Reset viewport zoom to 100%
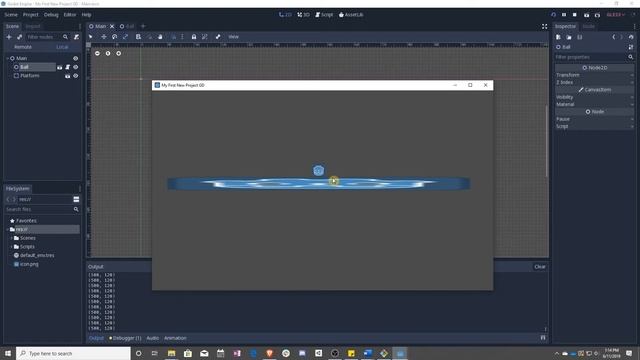 (108, 53)
